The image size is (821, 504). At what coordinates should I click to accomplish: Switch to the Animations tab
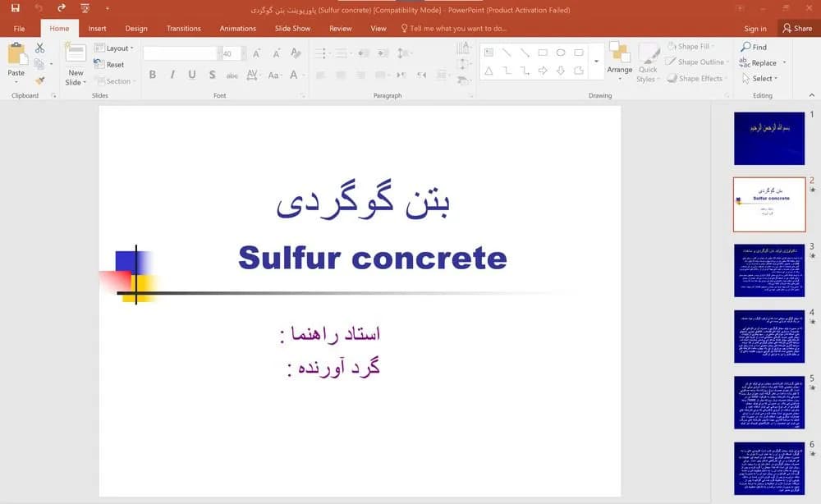tap(238, 29)
